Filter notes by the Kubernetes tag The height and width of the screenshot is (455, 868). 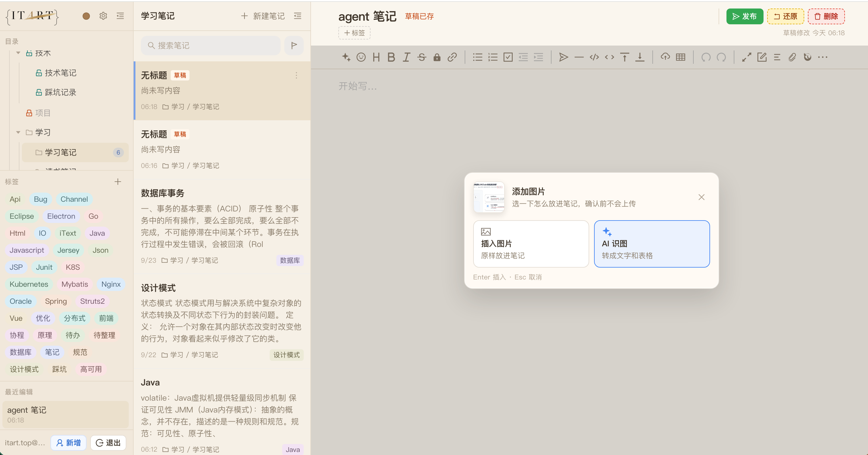coord(29,284)
